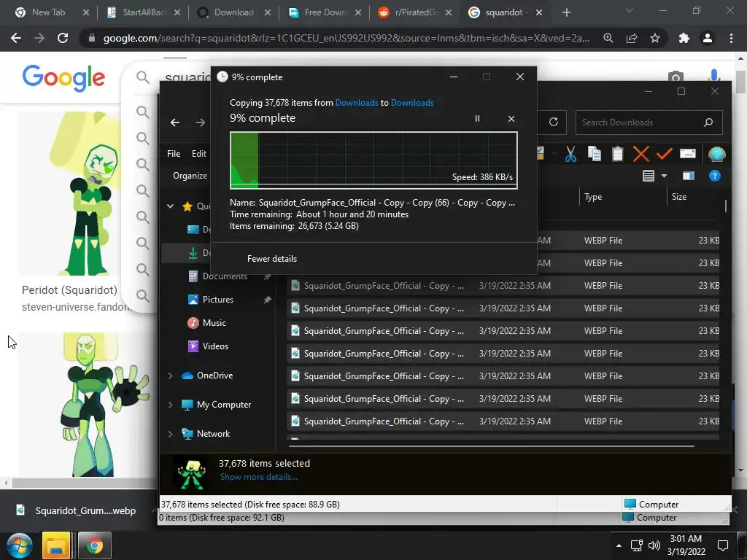747x560 pixels.
Task: Open the Chrome extensions puzzle icon
Action: (684, 38)
